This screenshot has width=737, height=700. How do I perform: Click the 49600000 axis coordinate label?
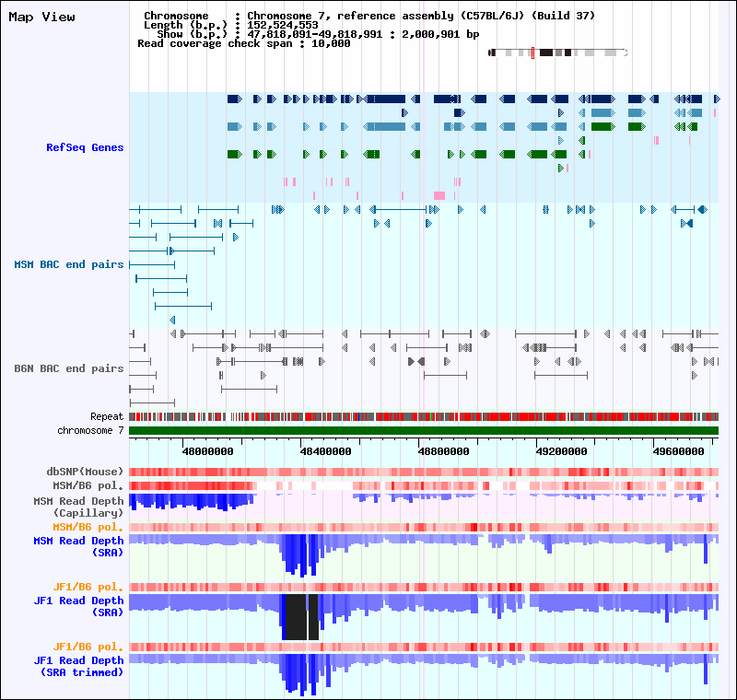(x=679, y=451)
